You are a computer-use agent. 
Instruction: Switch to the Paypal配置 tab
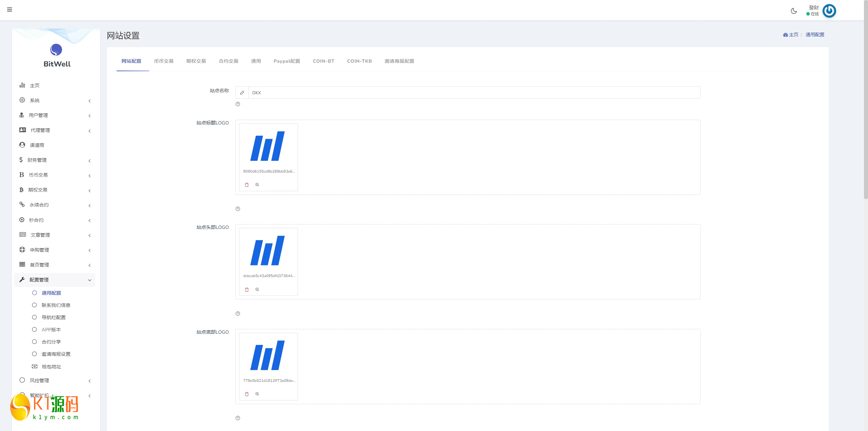287,61
